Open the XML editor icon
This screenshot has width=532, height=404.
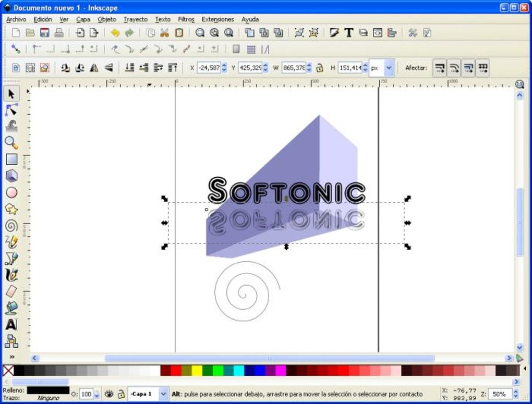tap(377, 32)
